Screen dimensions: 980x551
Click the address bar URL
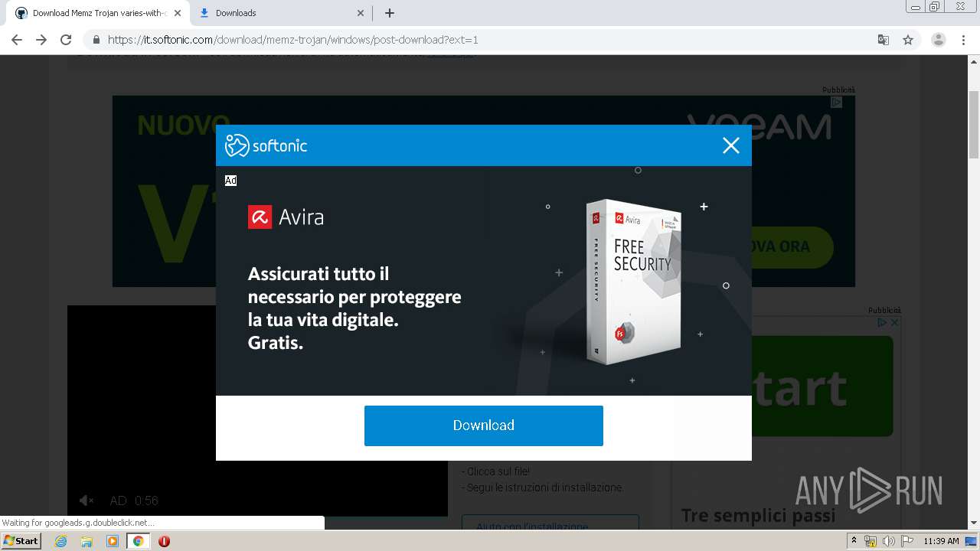292,40
